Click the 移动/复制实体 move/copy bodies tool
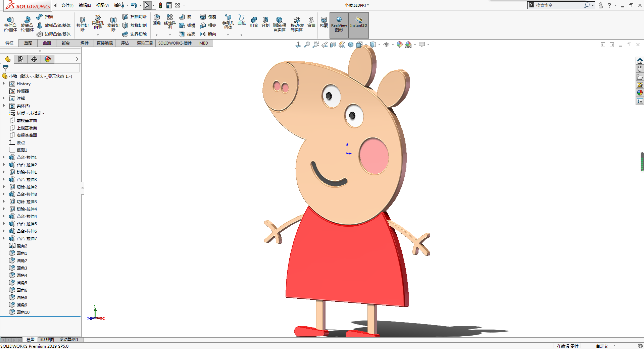 click(x=297, y=24)
